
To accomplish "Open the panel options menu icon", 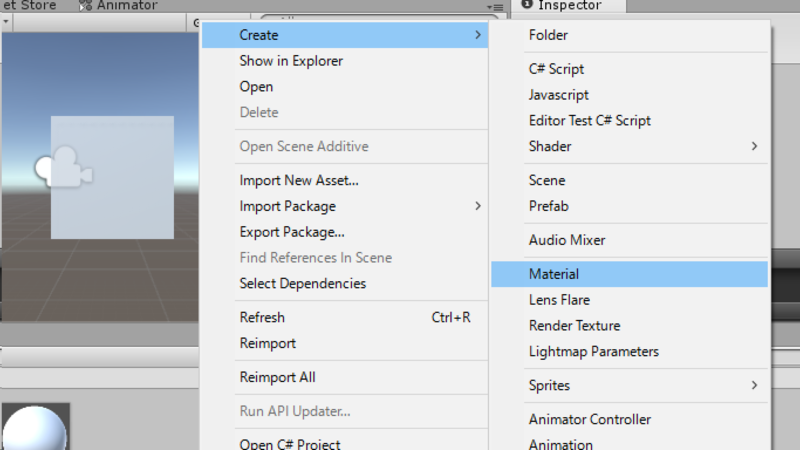I will pos(495,7).
